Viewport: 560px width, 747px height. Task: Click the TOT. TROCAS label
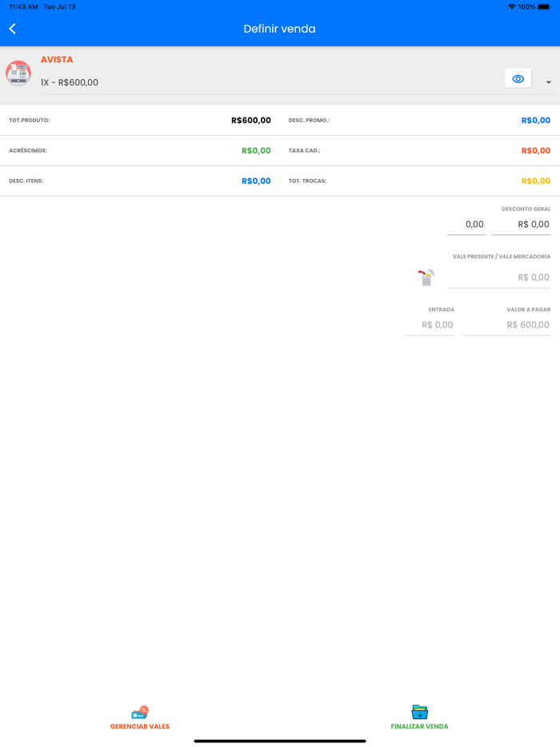tap(307, 181)
